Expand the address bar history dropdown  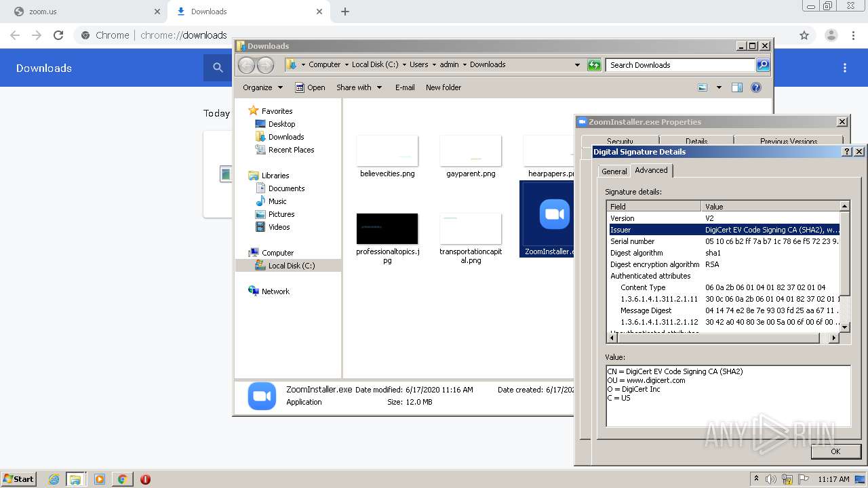(577, 65)
